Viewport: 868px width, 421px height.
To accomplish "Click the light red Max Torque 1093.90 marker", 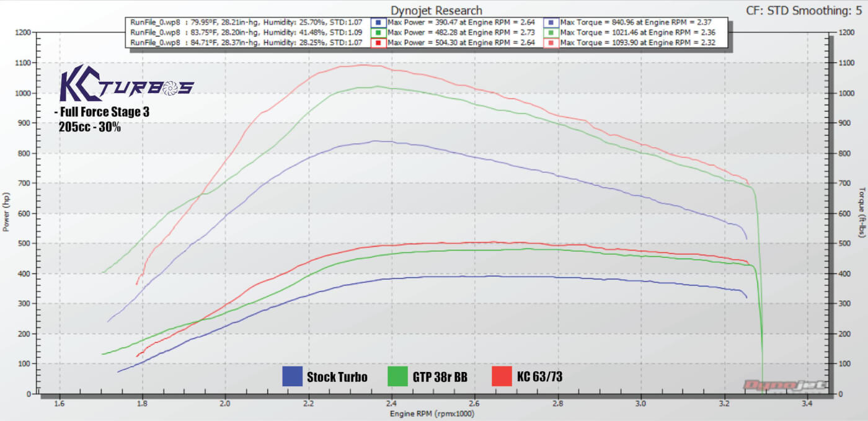I will 552,43.
